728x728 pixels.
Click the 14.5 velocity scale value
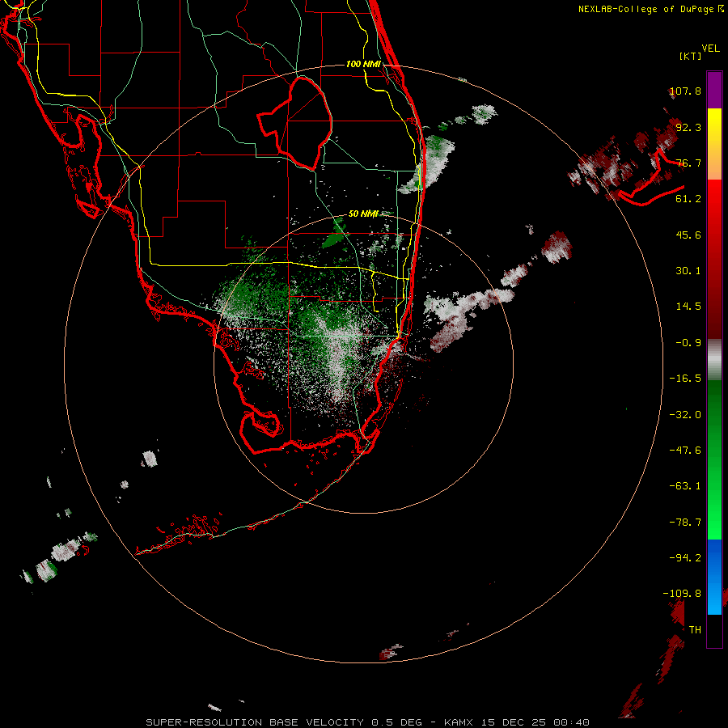(688, 307)
